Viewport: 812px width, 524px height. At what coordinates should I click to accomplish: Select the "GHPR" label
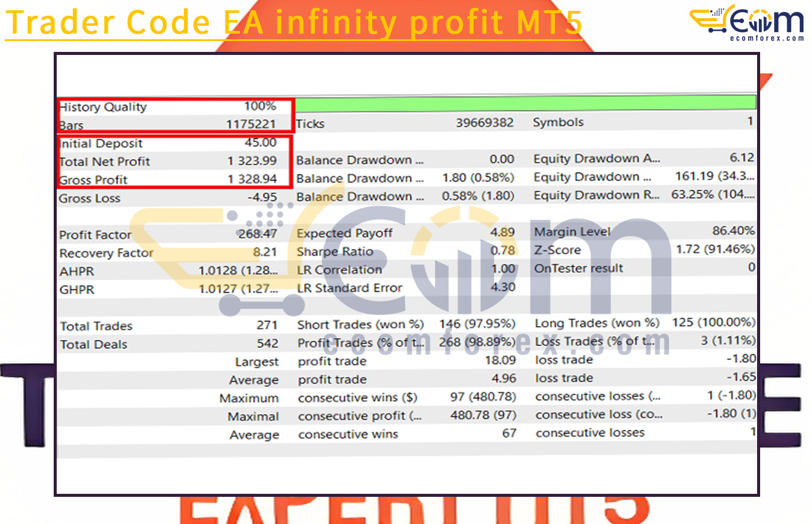77,290
